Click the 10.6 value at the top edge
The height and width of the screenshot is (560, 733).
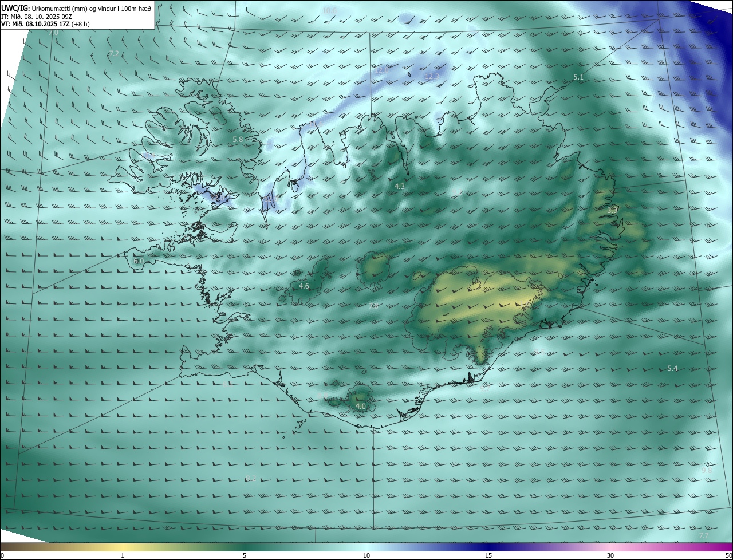tap(330, 10)
